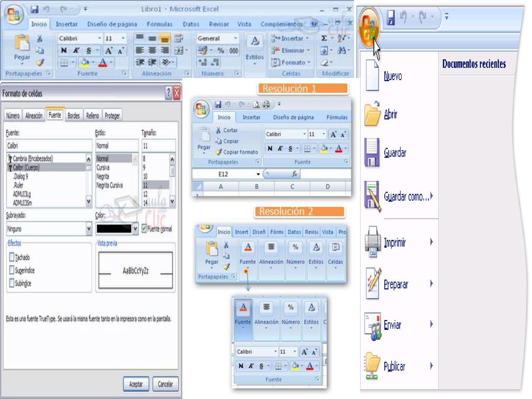
Task: Click the binoculars find icon in the Modificar group
Action: [x=342, y=50]
